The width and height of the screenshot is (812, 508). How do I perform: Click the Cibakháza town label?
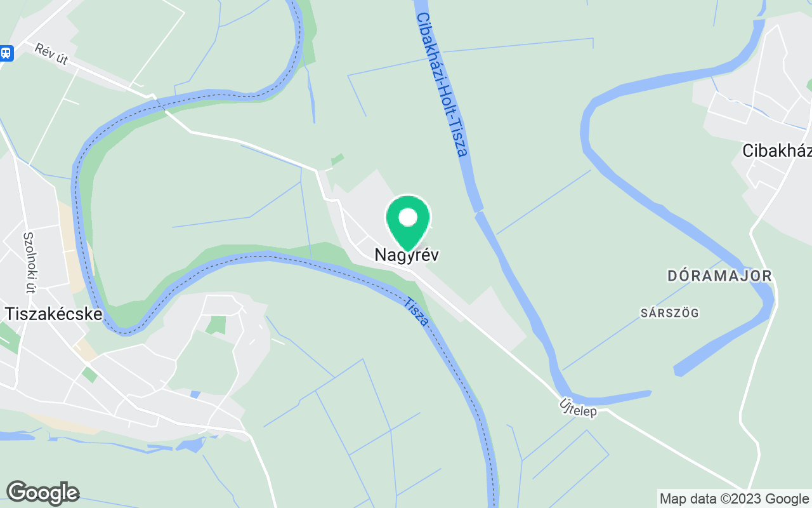(776, 150)
